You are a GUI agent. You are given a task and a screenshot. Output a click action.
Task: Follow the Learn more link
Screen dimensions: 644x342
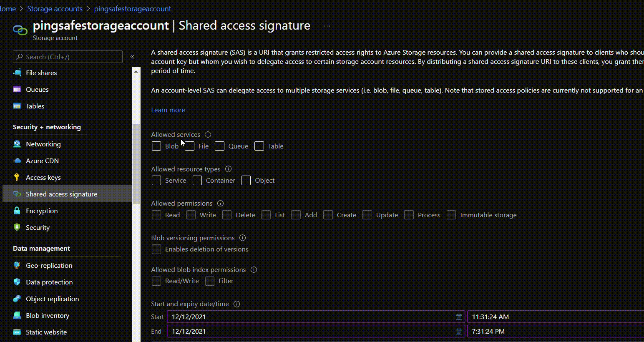168,110
